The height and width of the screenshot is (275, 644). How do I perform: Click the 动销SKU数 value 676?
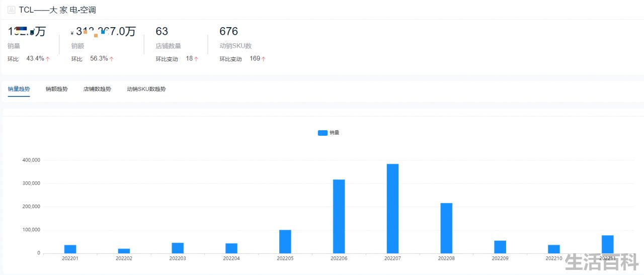pos(229,31)
